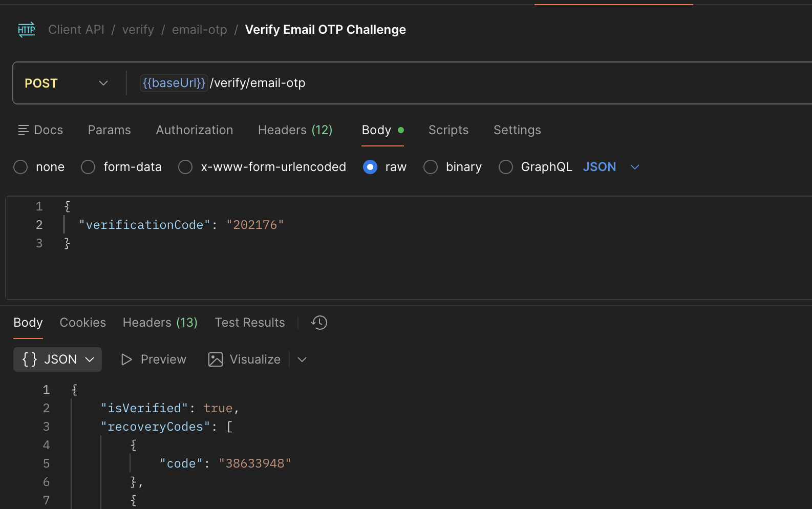Open the request Headers (12) tab

(x=295, y=130)
